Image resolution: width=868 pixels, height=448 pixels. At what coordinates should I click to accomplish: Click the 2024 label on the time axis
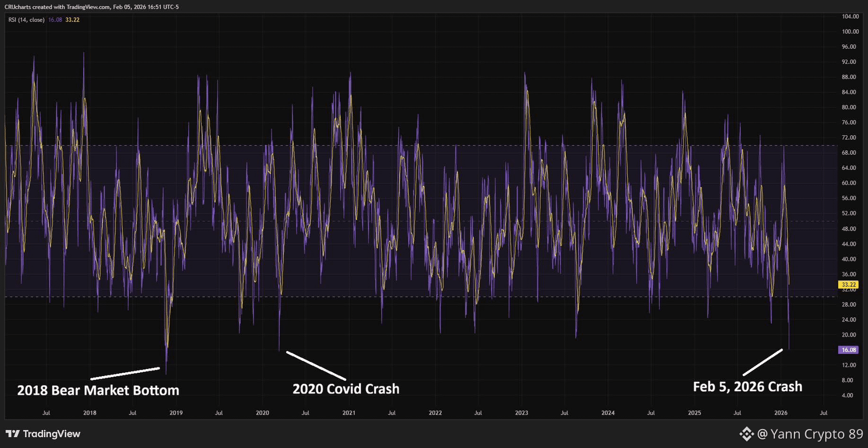click(608, 413)
